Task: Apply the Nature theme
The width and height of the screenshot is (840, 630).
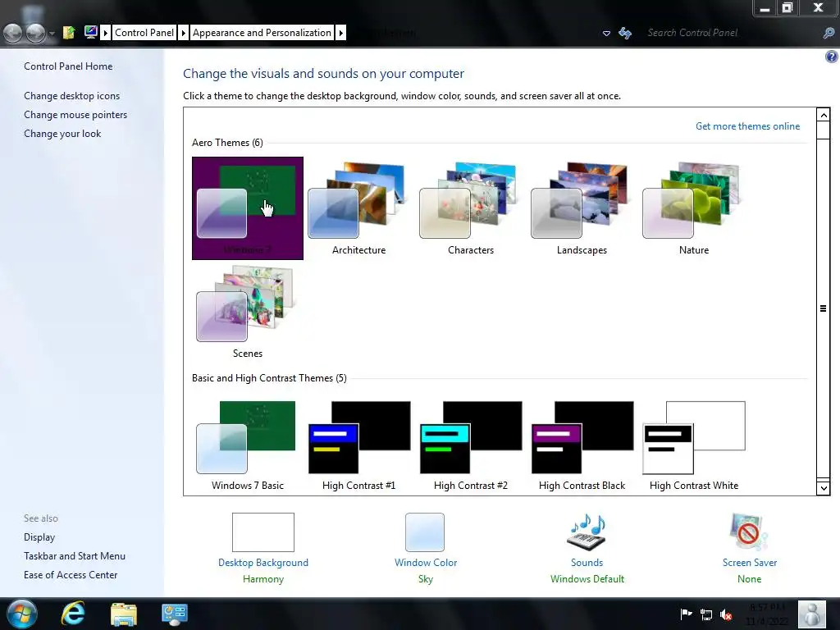Action: 693,208
